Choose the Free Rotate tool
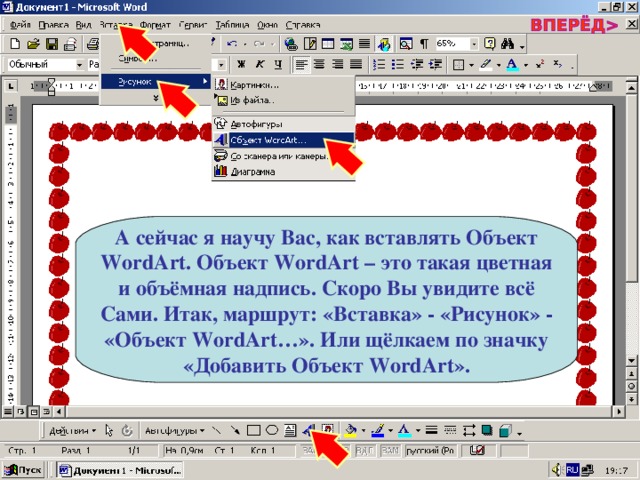 coord(127,430)
